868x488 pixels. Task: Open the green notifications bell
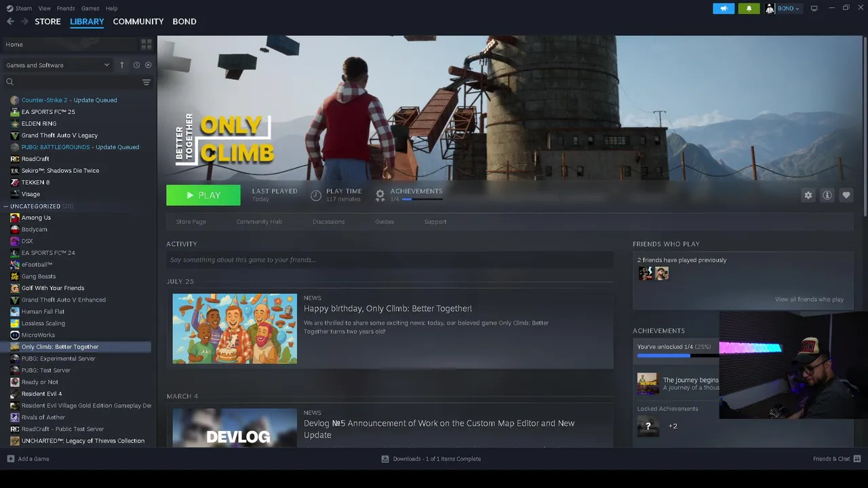(x=749, y=8)
